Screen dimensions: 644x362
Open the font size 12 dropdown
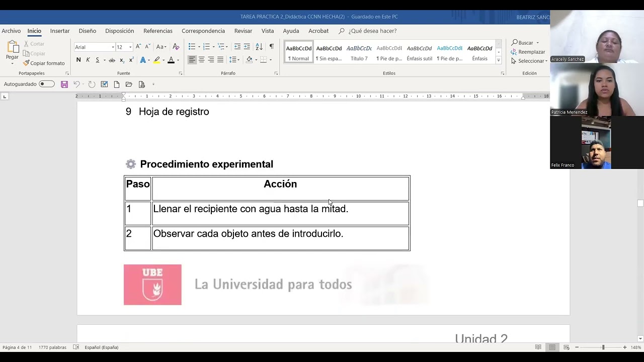pos(130,47)
